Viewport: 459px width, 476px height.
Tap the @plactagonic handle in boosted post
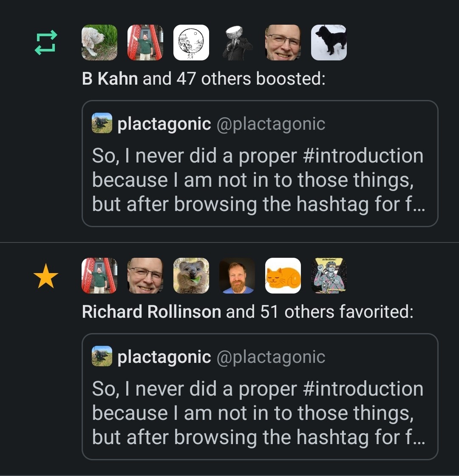pos(271,124)
